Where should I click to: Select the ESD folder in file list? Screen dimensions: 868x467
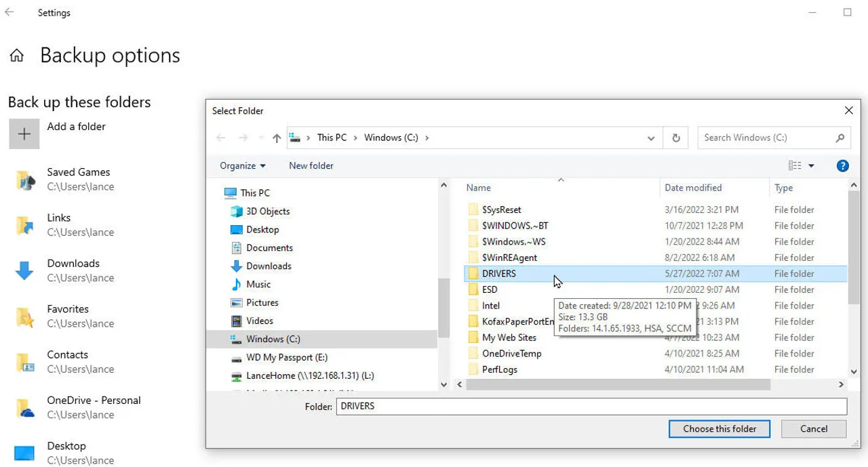click(490, 289)
